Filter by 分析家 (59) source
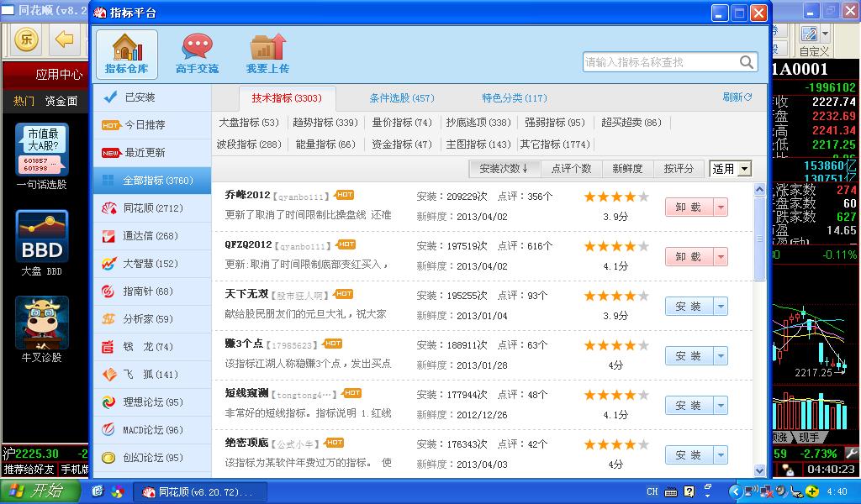The width and height of the screenshot is (861, 504). 152,319
